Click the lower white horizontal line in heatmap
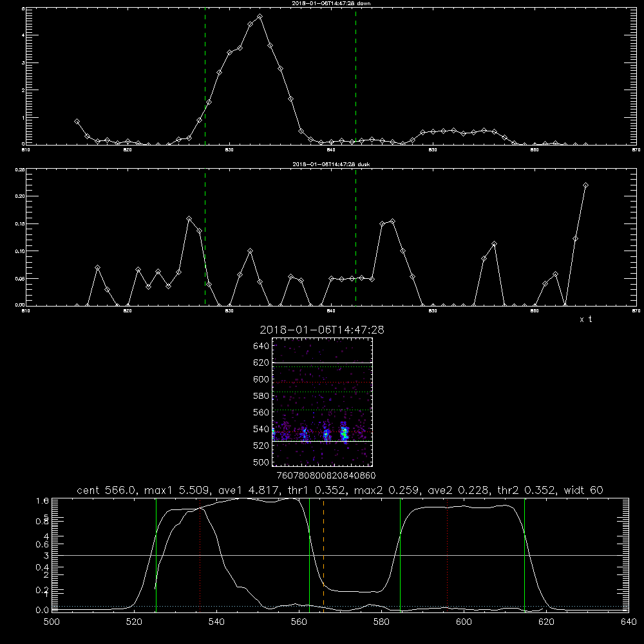The width and height of the screenshot is (644, 644). tap(322, 441)
